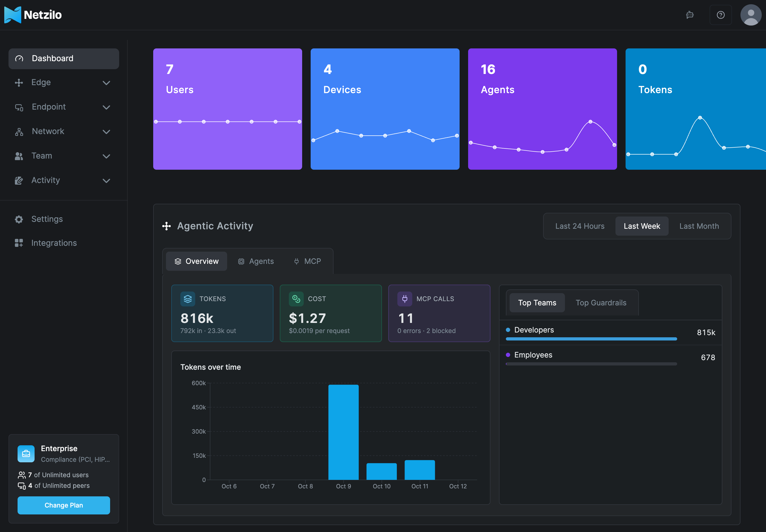
Task: Select Last Month time range
Action: [699, 226]
